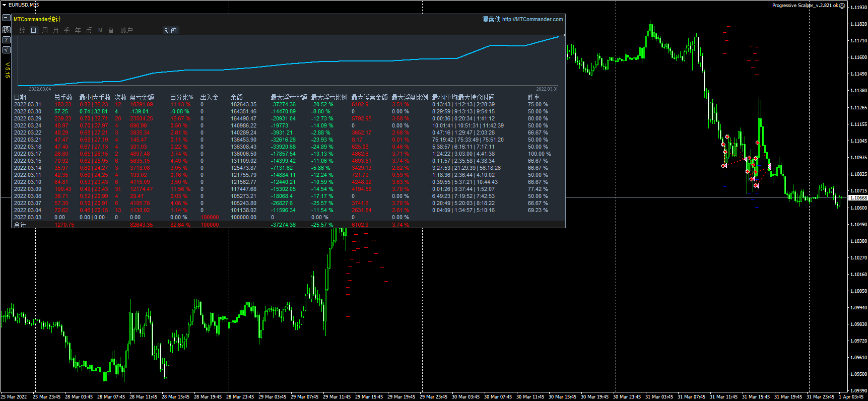Viewport: 868px width, 401px height.
Task: Click the square root symbol icon
Action: (7, 50)
